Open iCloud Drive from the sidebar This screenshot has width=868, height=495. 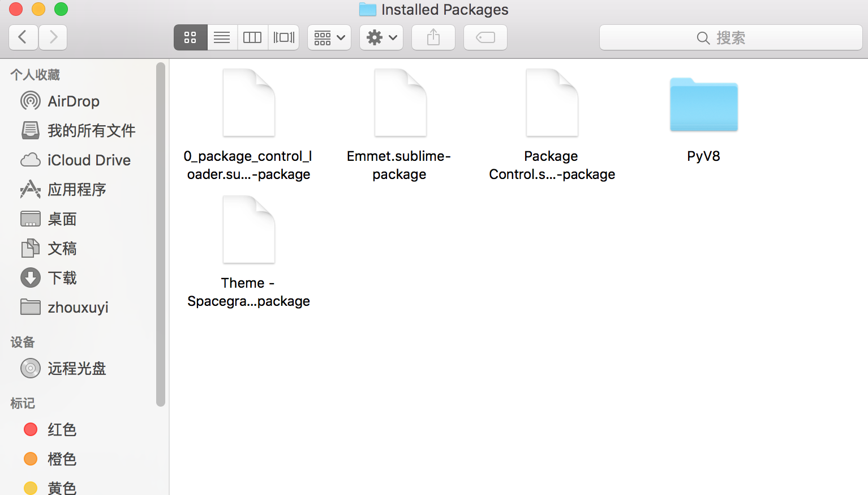pos(88,160)
